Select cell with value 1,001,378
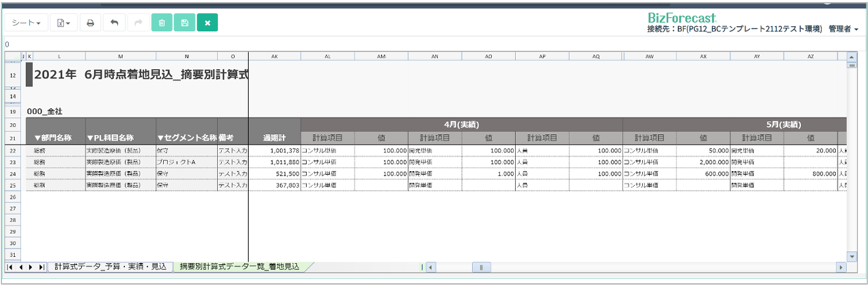The height and width of the screenshot is (286, 868). pos(274,150)
